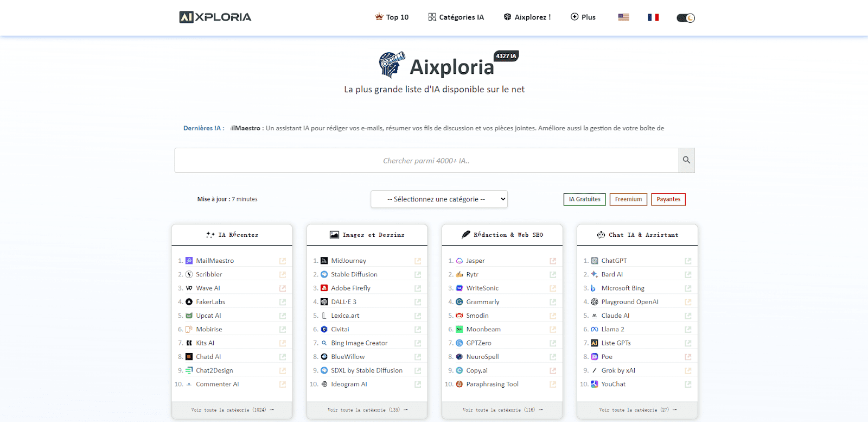View all of the IA Récentes category (1024)

[x=232, y=410]
